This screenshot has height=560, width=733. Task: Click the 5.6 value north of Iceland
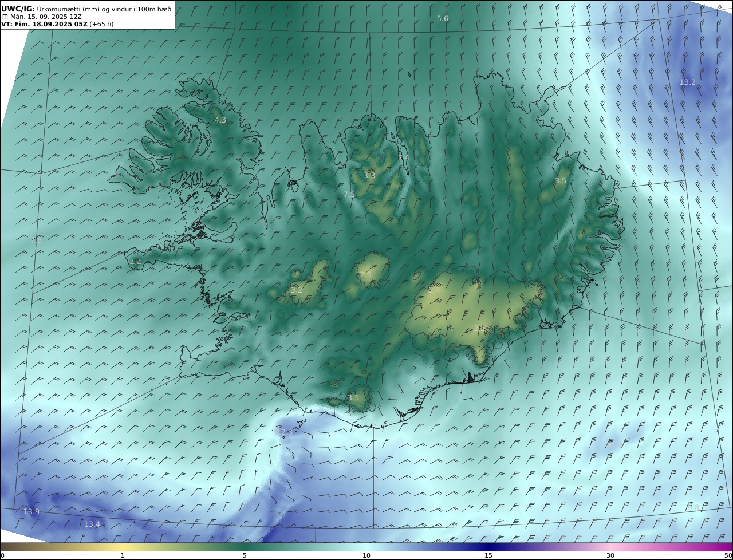443,19
